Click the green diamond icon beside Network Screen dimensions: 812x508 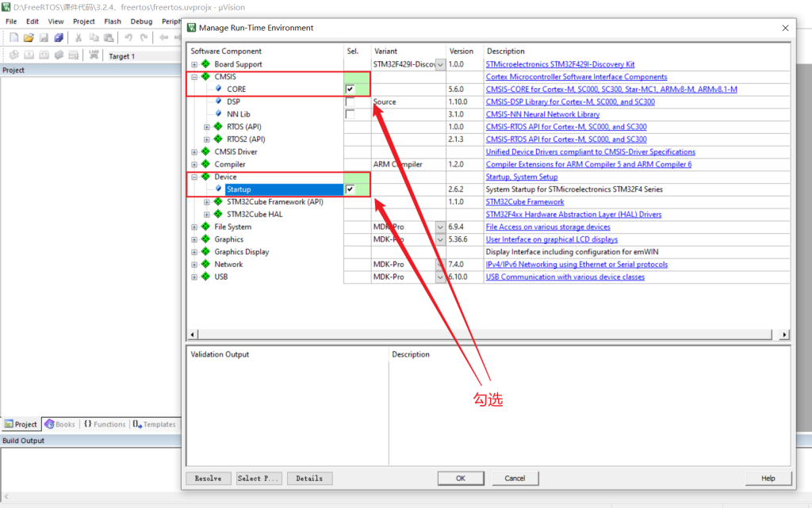click(205, 265)
